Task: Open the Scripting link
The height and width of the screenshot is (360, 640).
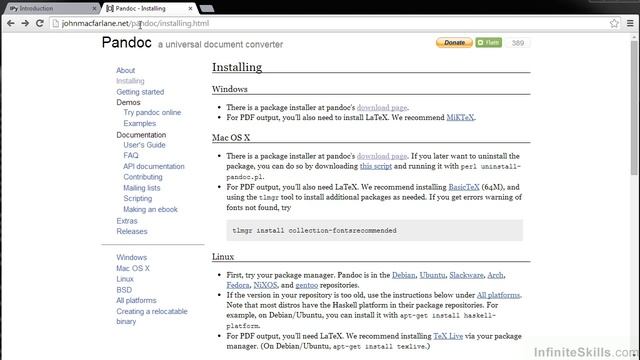Action: (x=138, y=198)
